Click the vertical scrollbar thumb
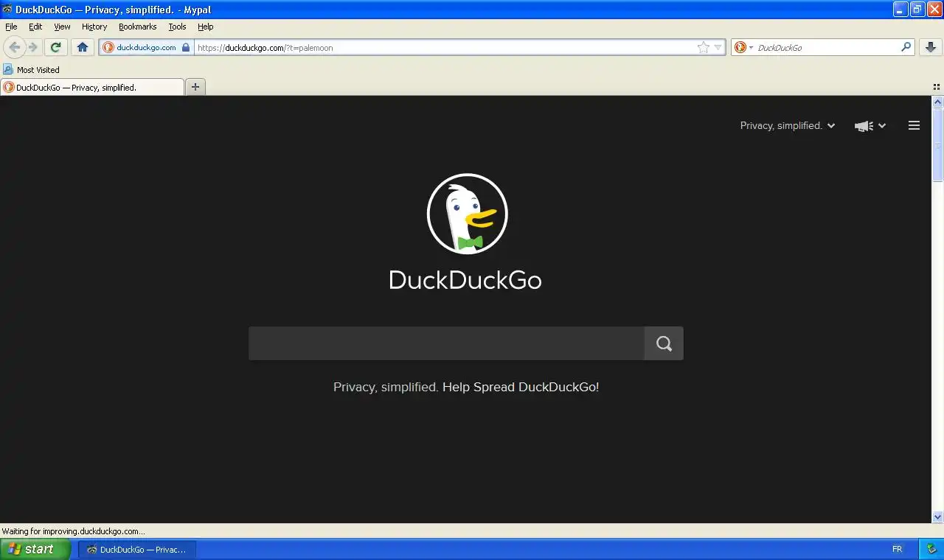This screenshot has height=560, width=944. tap(938, 145)
